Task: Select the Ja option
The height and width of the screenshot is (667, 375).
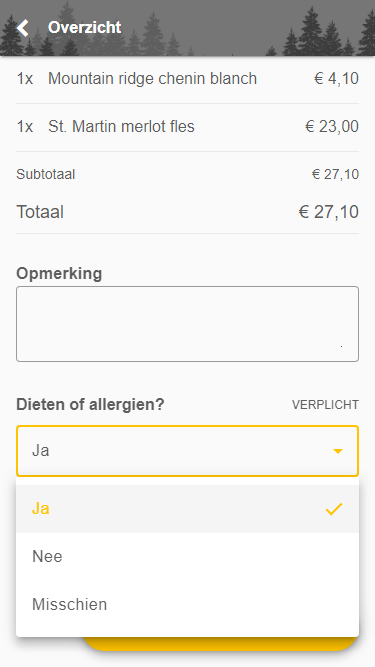Action: [188, 509]
